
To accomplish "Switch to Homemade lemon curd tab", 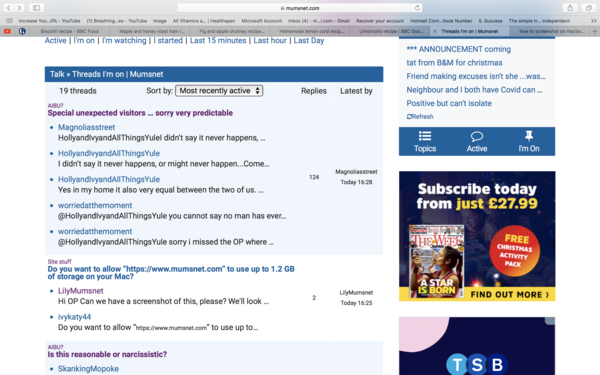I will 311,31.
